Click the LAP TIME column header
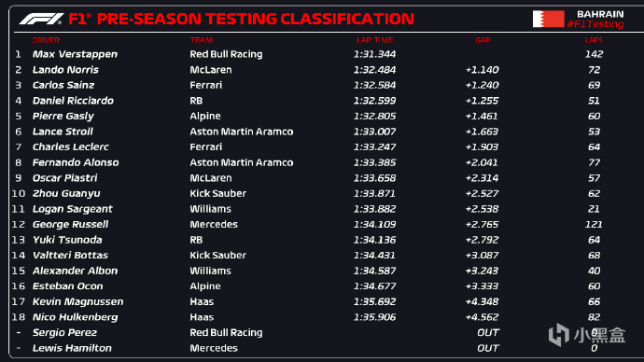 [374, 40]
